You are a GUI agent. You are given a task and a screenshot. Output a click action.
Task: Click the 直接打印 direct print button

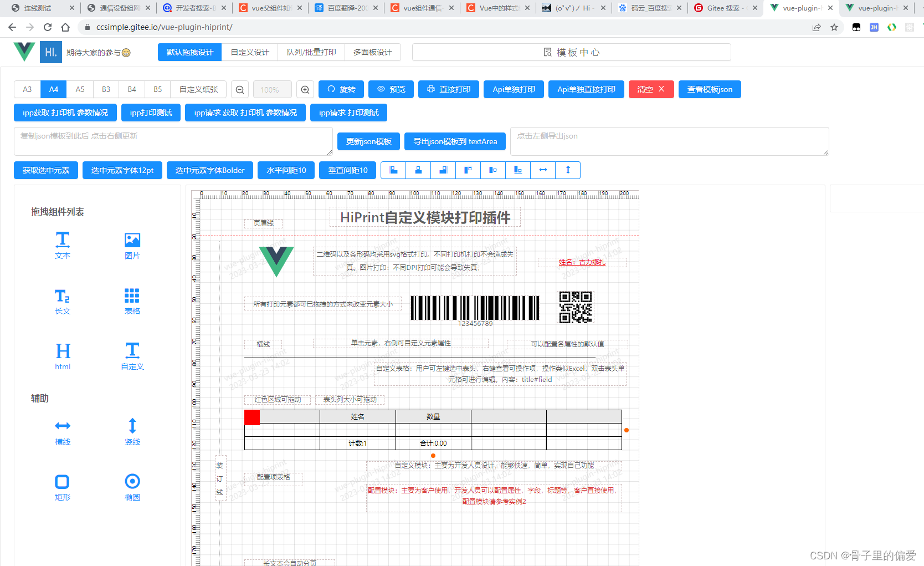(449, 89)
